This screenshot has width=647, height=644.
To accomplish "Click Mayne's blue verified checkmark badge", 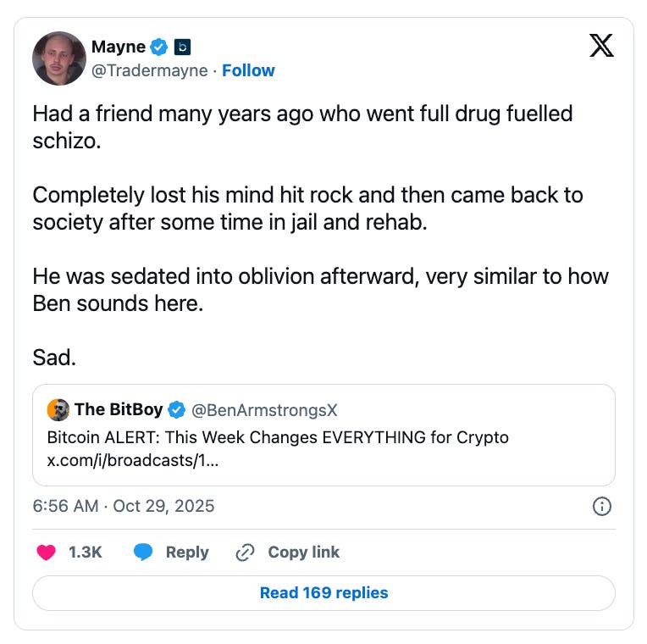I will [x=159, y=47].
